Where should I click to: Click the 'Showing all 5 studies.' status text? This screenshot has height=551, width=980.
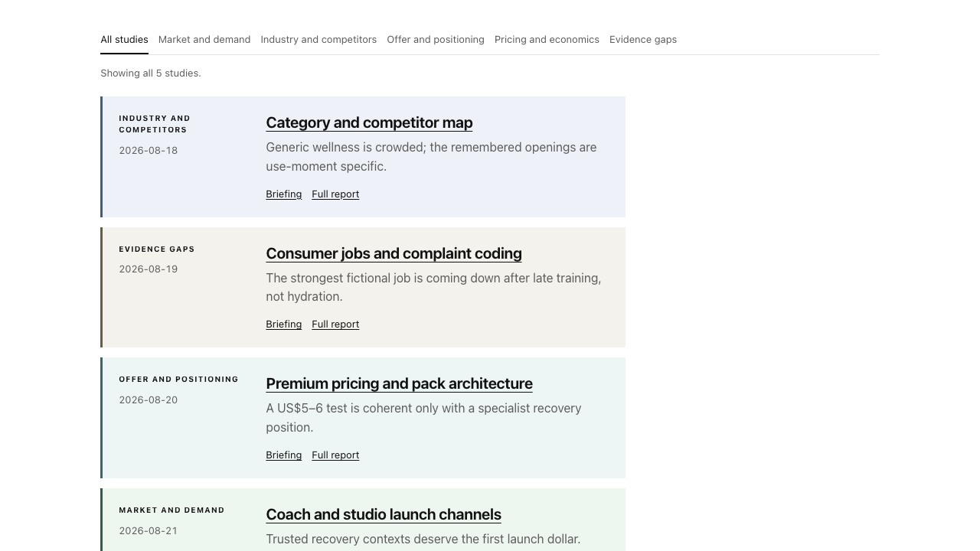151,73
